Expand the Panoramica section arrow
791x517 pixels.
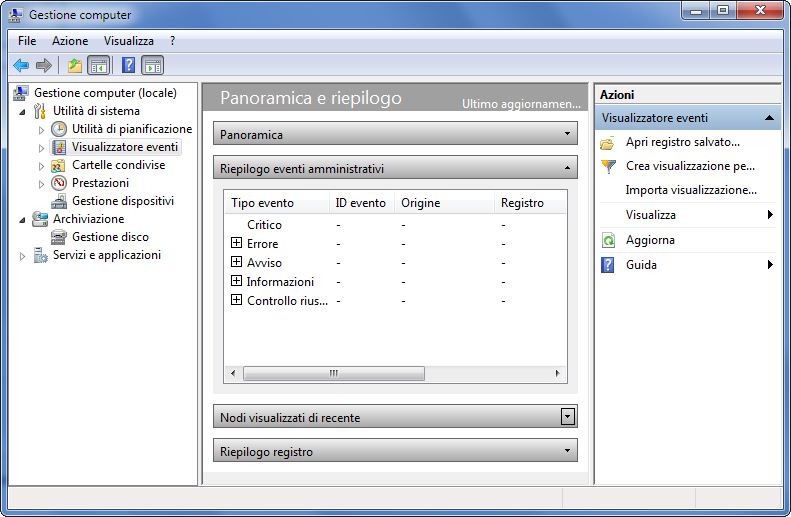pos(567,134)
